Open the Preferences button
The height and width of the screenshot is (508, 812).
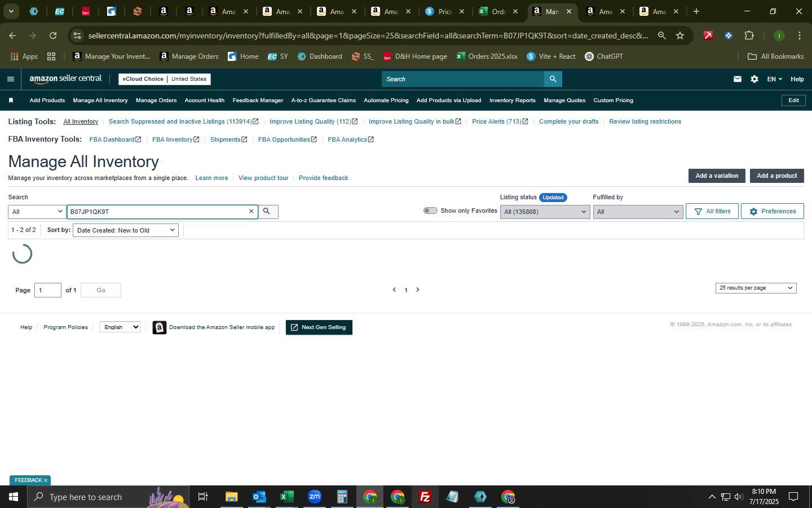772,211
